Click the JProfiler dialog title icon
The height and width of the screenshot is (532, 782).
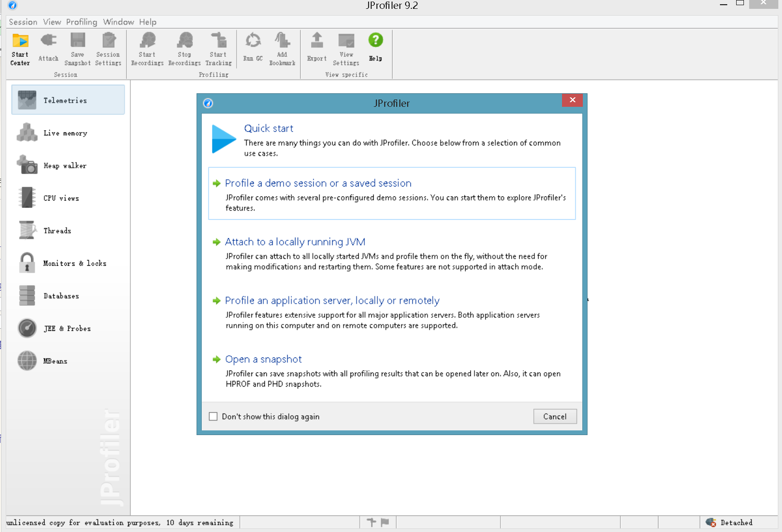click(x=208, y=103)
